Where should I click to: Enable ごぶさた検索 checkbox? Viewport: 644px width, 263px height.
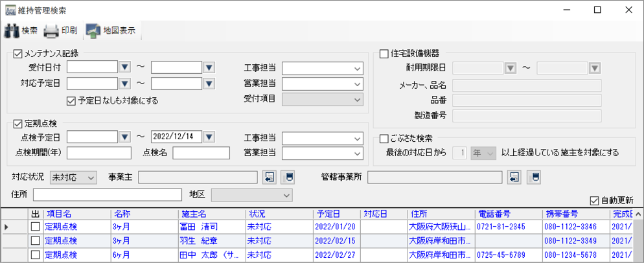click(x=384, y=139)
